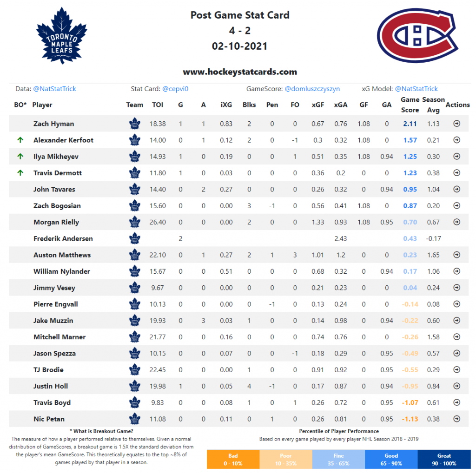The height and width of the screenshot is (474, 476).
Task: Open the @cepvi0 stat card link
Action: 175,89
